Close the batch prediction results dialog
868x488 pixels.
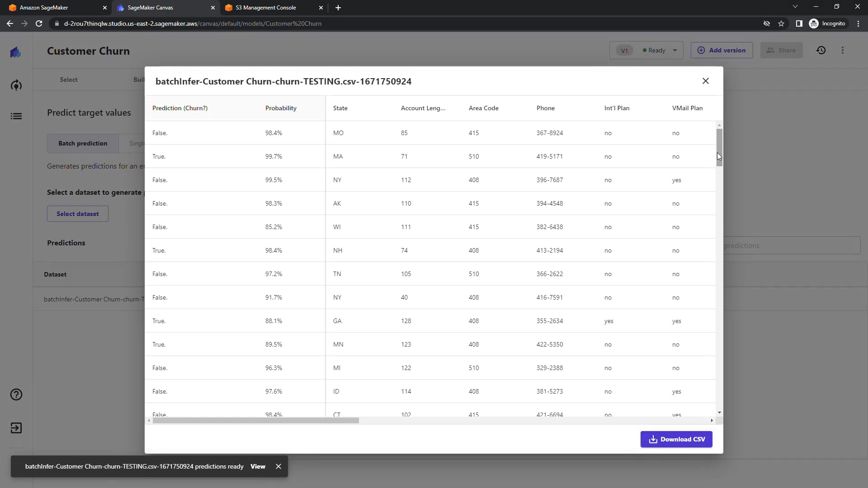(x=705, y=81)
